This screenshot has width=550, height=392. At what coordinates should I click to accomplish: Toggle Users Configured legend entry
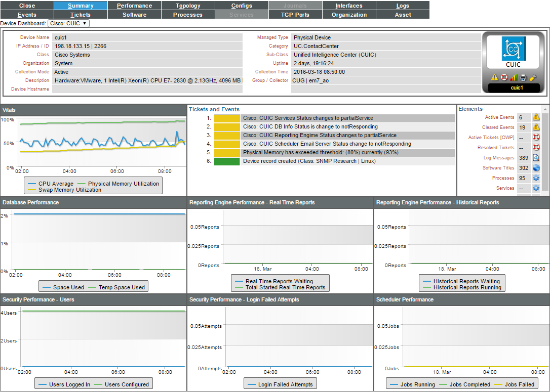122,384
